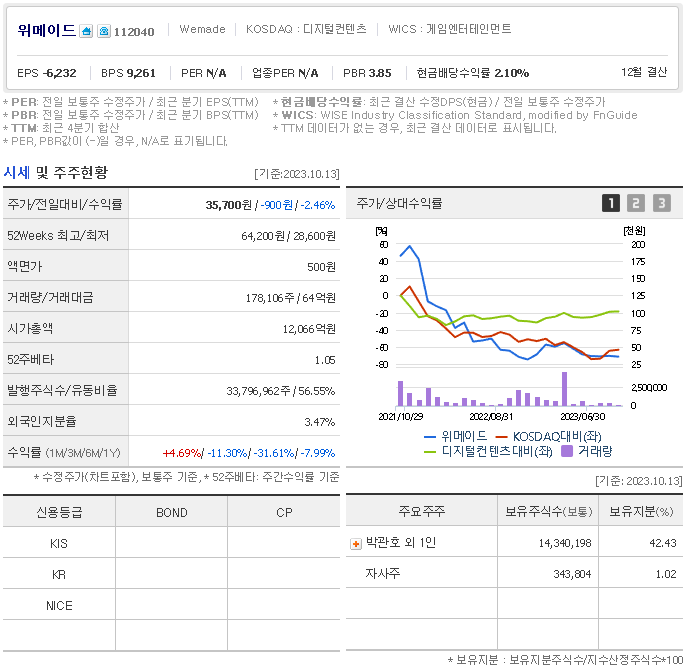Select the 343,804 treasury shares value

click(572, 574)
